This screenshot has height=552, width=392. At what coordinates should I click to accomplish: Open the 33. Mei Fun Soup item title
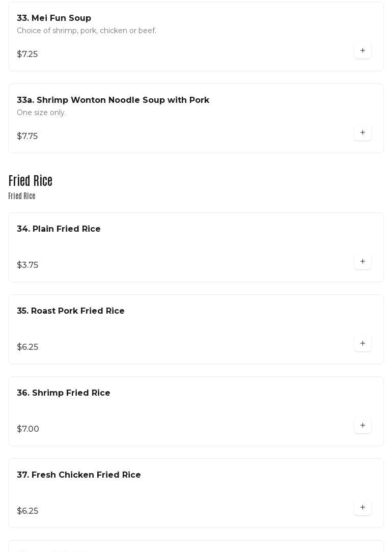[54, 18]
